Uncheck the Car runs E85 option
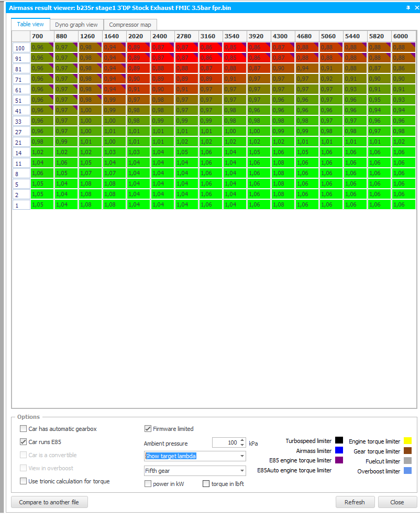Image resolution: width=420 pixels, height=519 pixels. 23,441
